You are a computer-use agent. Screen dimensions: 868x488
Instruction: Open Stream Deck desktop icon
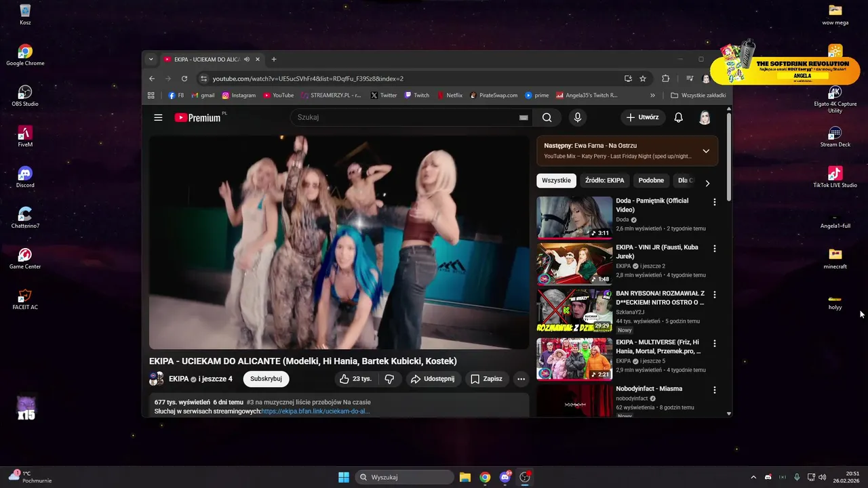tap(835, 136)
